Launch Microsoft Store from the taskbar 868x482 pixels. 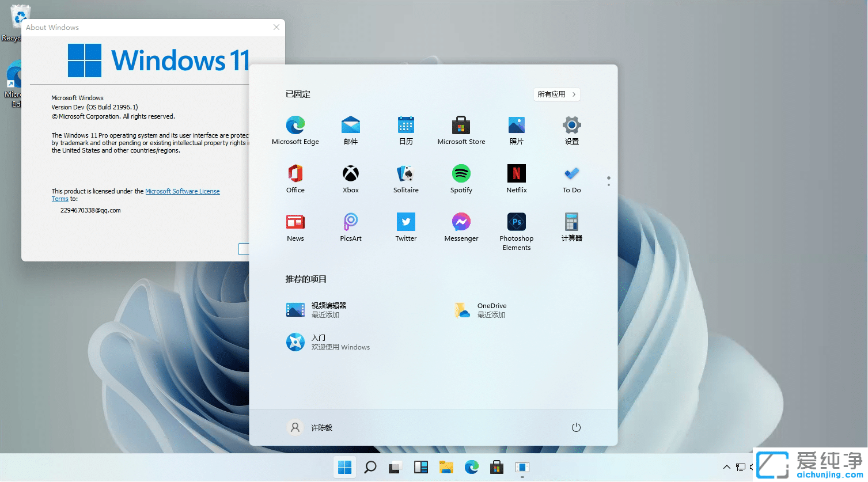(496, 467)
